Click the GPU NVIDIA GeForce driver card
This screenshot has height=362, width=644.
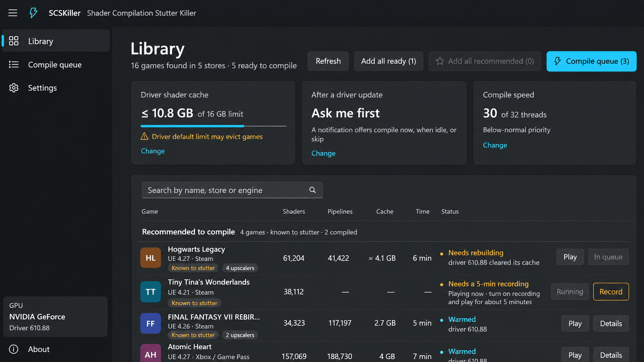click(55, 317)
